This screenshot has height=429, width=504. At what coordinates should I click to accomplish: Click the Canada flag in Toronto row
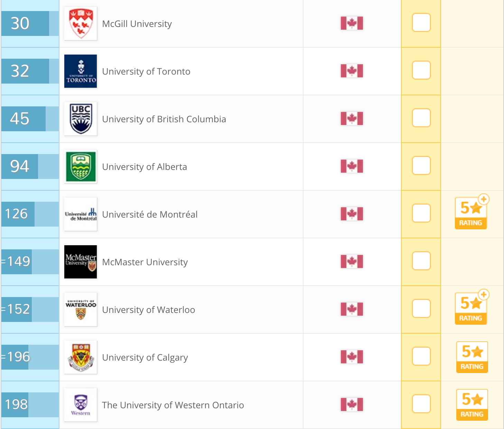pos(352,71)
